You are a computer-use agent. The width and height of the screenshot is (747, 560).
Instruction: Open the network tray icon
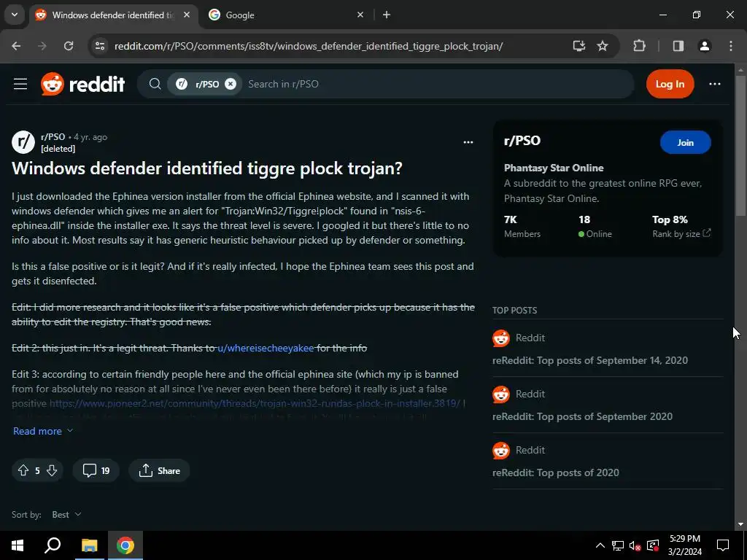click(x=618, y=545)
